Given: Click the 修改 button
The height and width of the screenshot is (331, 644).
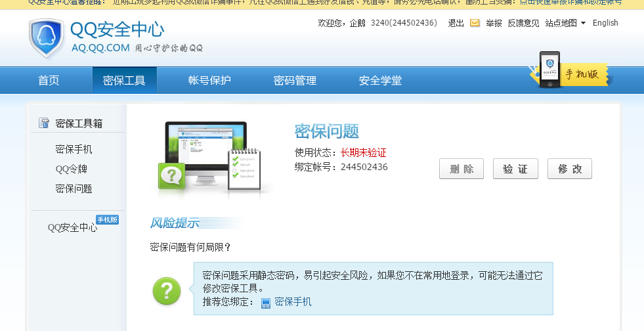Looking at the screenshot, I should pos(570,169).
